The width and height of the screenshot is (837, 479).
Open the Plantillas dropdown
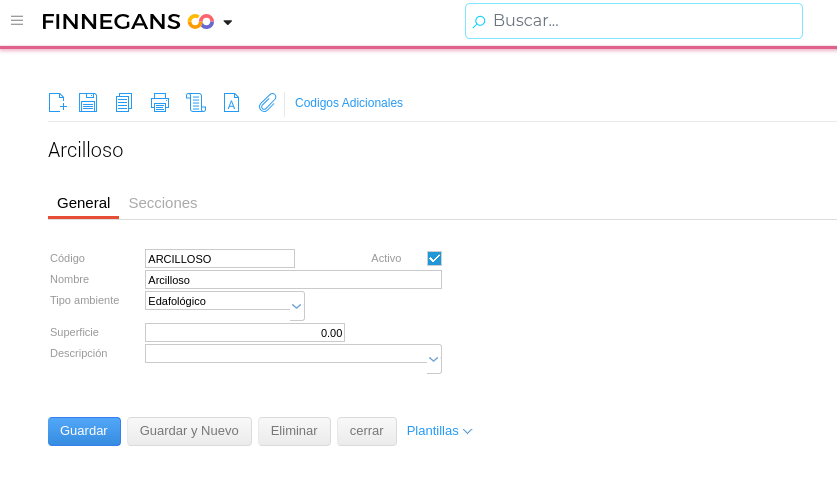pos(440,431)
